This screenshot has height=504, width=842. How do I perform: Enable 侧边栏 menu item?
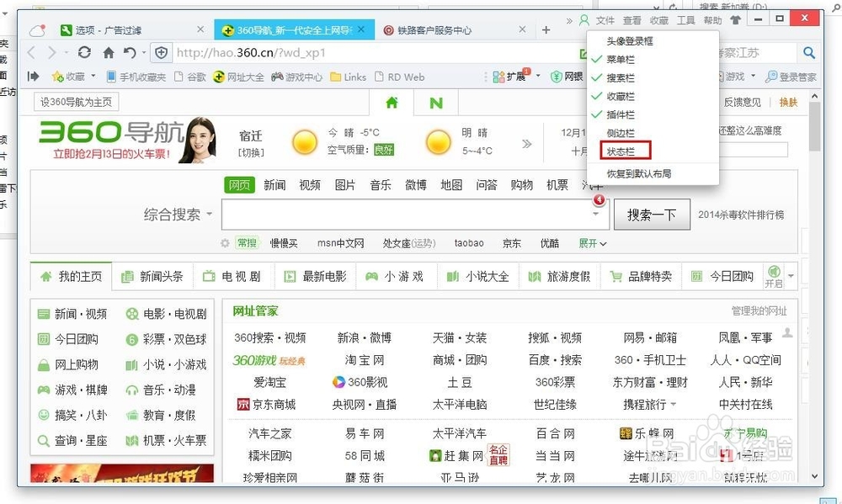click(653, 133)
